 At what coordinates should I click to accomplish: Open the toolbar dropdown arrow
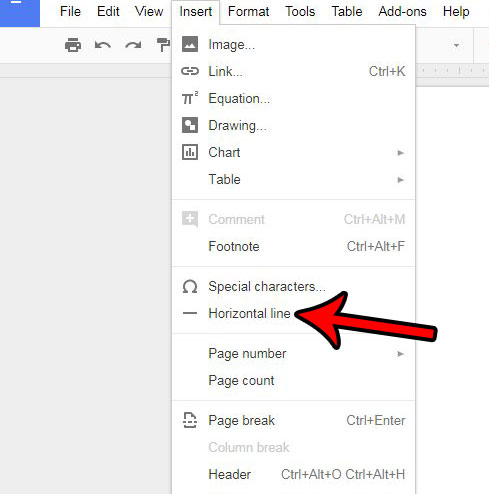click(456, 45)
